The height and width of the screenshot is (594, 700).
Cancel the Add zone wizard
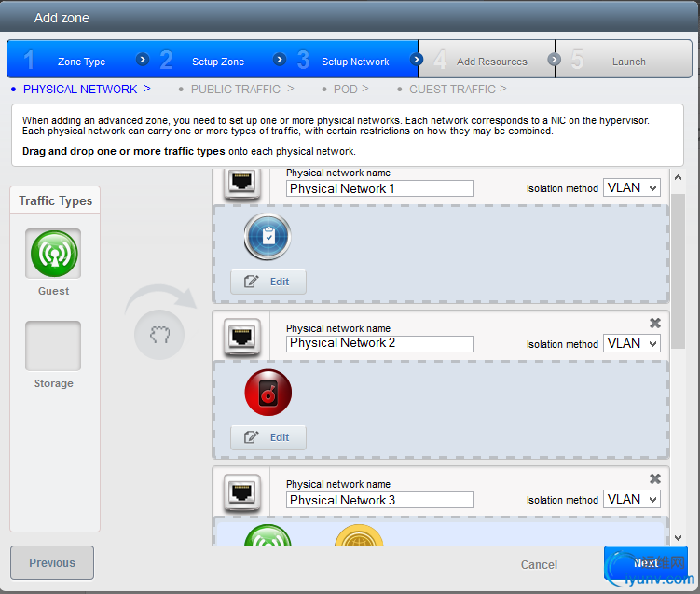[x=539, y=565]
